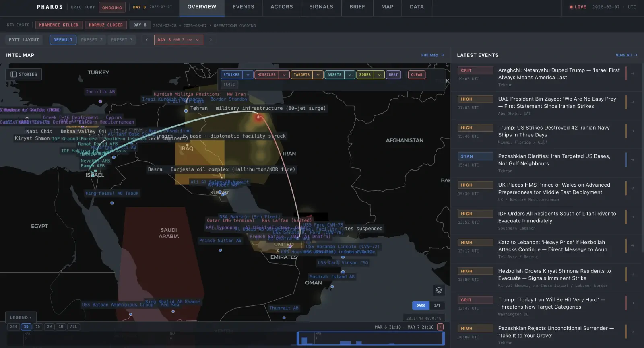Select the 1M time range
The height and width of the screenshot is (348, 644).
pyautogui.click(x=61, y=327)
